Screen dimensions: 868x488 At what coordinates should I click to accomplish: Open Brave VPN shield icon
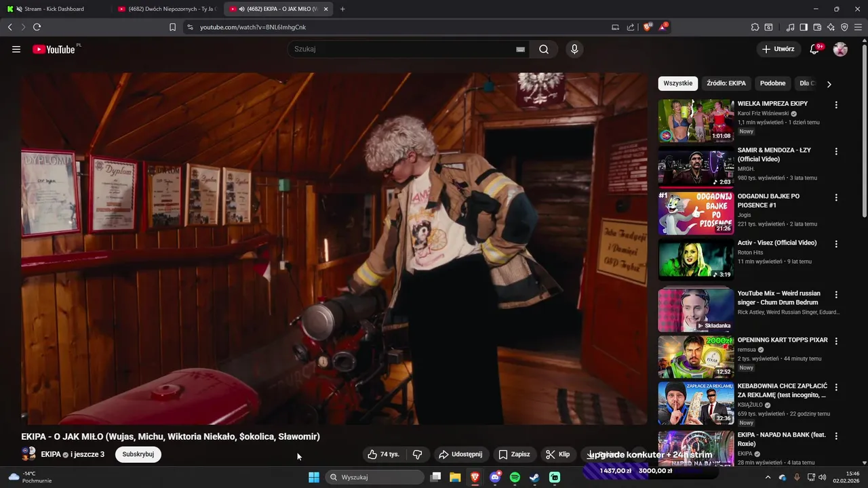tap(844, 27)
